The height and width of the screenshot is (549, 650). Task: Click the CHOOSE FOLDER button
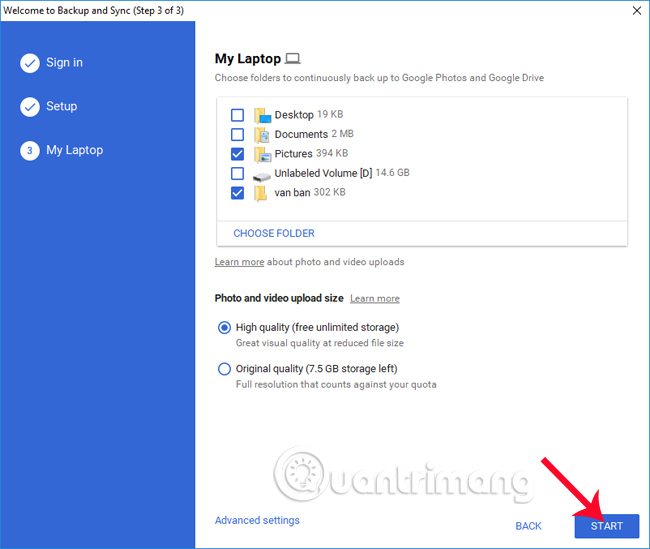pyautogui.click(x=274, y=233)
